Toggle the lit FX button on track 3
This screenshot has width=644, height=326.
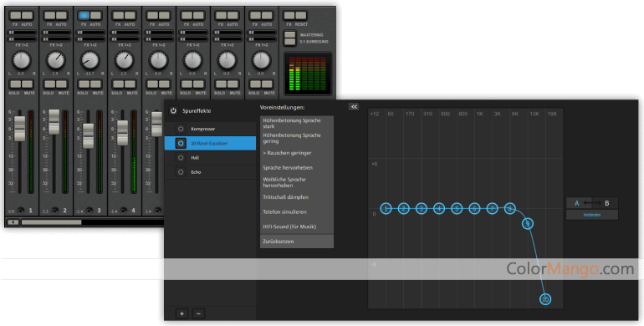tap(84, 16)
